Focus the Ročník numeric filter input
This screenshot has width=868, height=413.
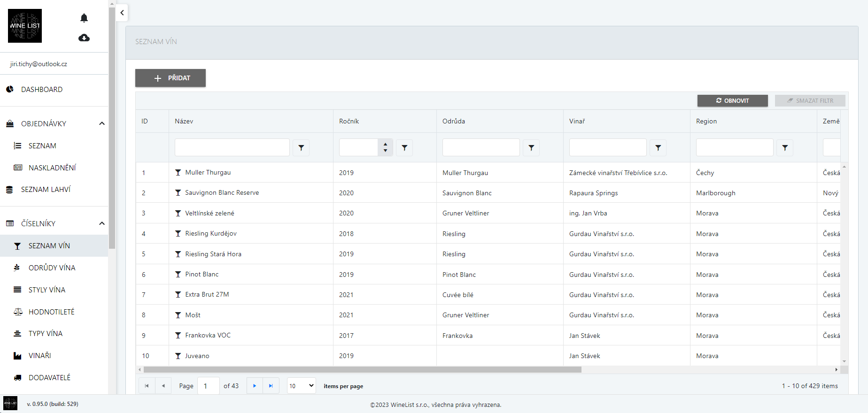pyautogui.click(x=358, y=147)
